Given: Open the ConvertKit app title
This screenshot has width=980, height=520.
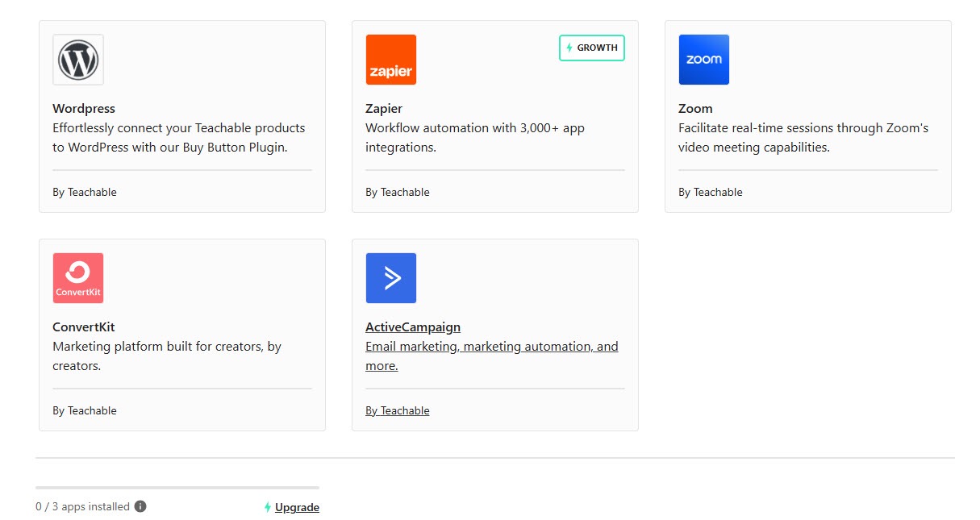Looking at the screenshot, I should point(84,327).
